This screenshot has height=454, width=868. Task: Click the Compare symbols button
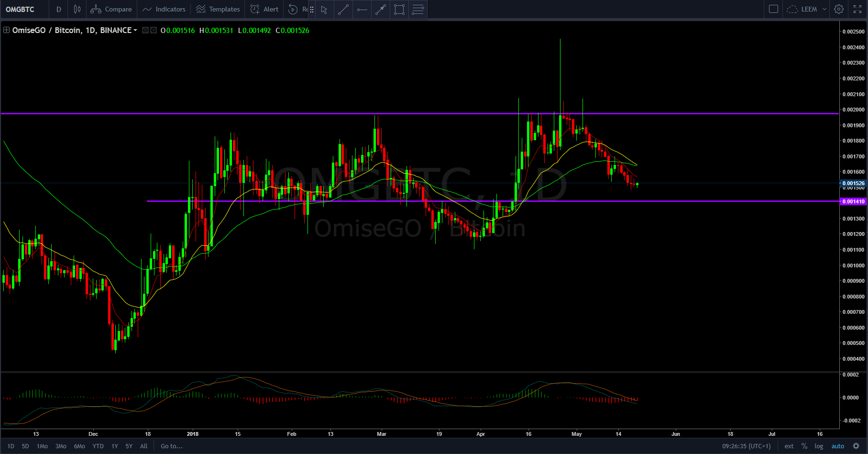111,9
